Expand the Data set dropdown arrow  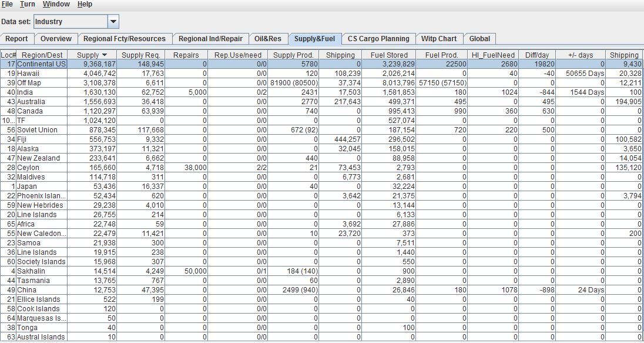[x=113, y=21]
